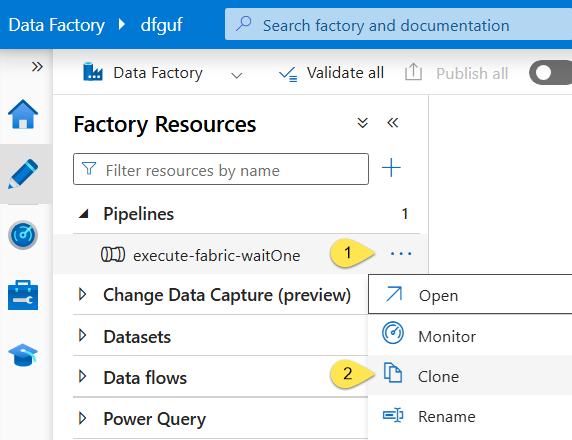Screen dimensions: 572x440
Task: Open the Data Factory mode dropdown arrow
Action: (237, 76)
